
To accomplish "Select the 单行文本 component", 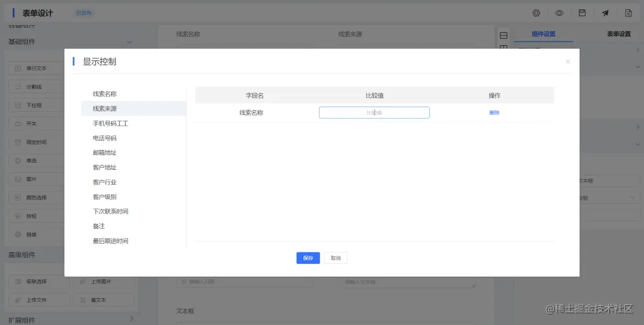I will pos(36,68).
